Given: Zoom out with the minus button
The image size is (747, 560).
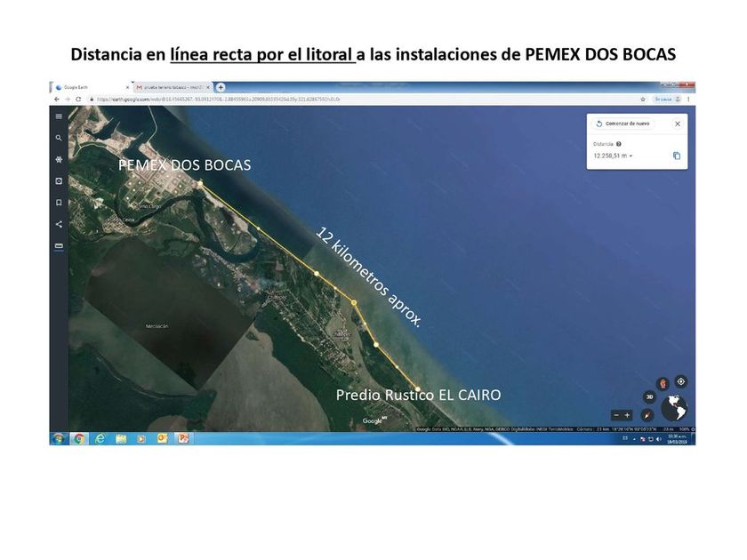Looking at the screenshot, I should pyautogui.click(x=616, y=415).
